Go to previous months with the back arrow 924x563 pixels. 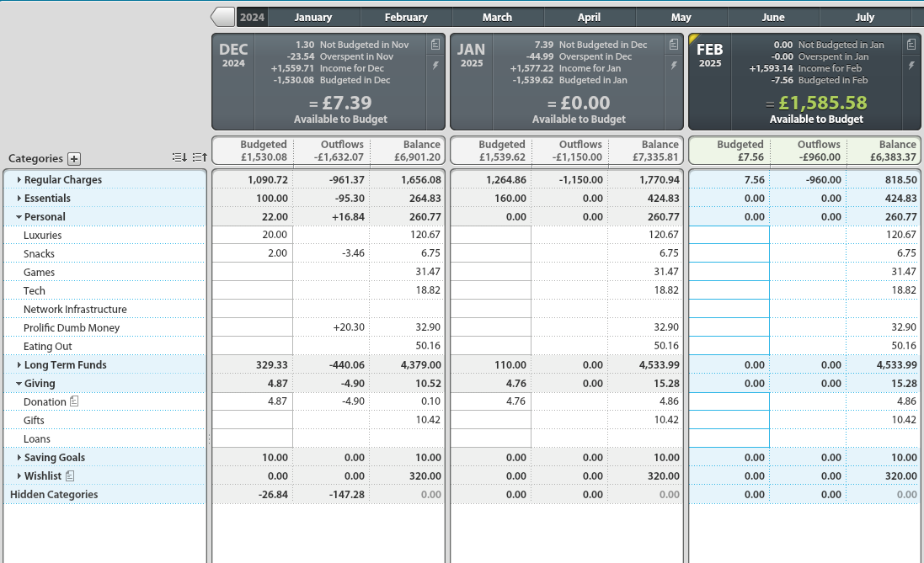[223, 17]
